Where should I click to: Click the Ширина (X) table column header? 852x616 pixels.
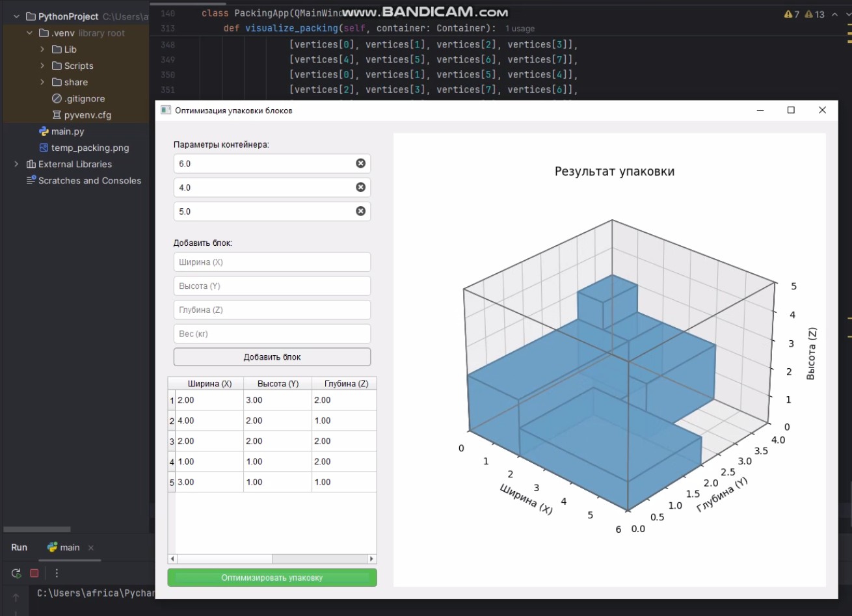[x=209, y=384]
